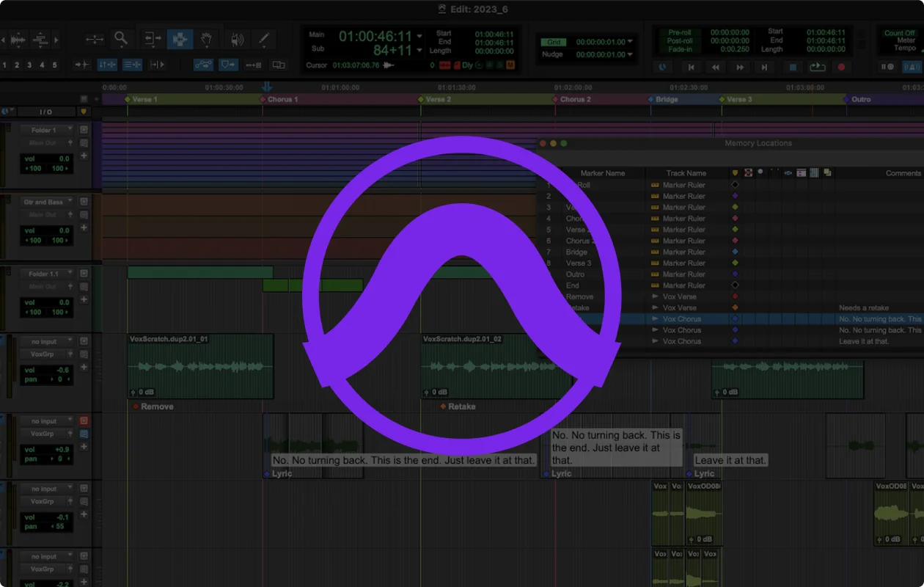Click the horizontal zoom arrows icon
The image size is (924, 587).
[x=95, y=39]
